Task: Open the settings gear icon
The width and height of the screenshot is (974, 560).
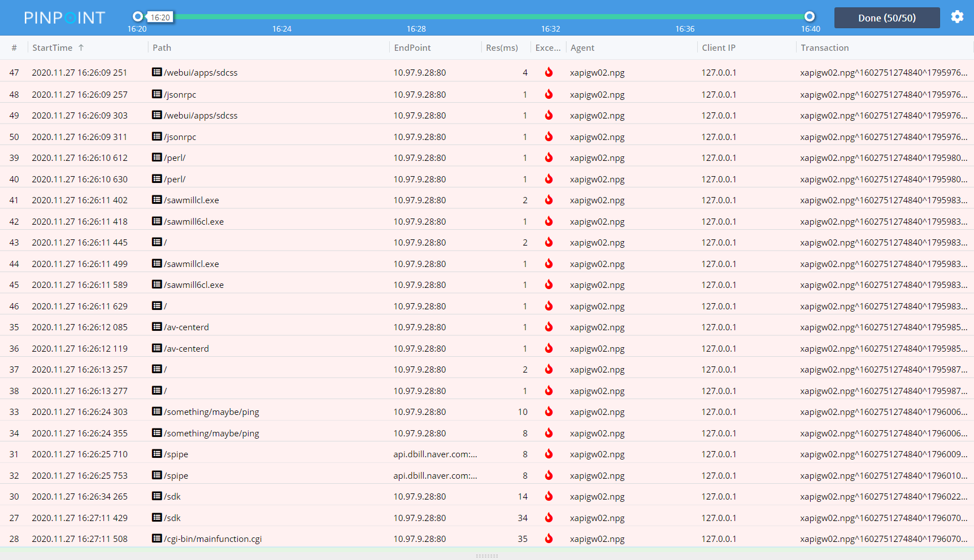Action: (957, 17)
